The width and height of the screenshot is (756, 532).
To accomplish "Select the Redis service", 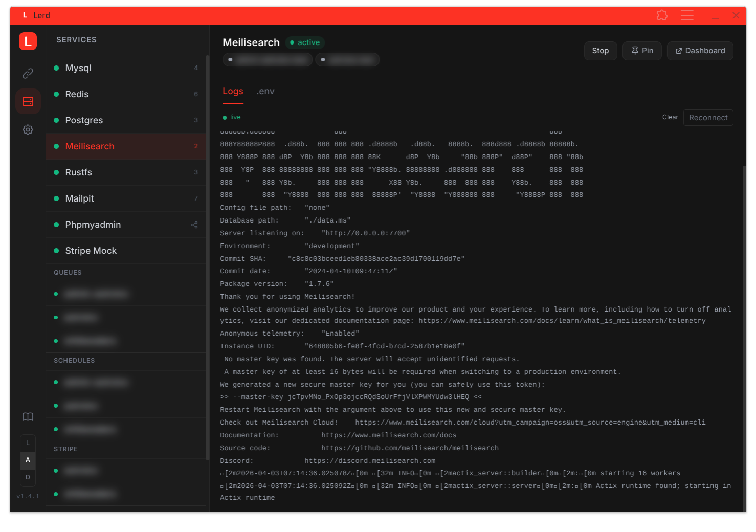I will pyautogui.click(x=126, y=94).
